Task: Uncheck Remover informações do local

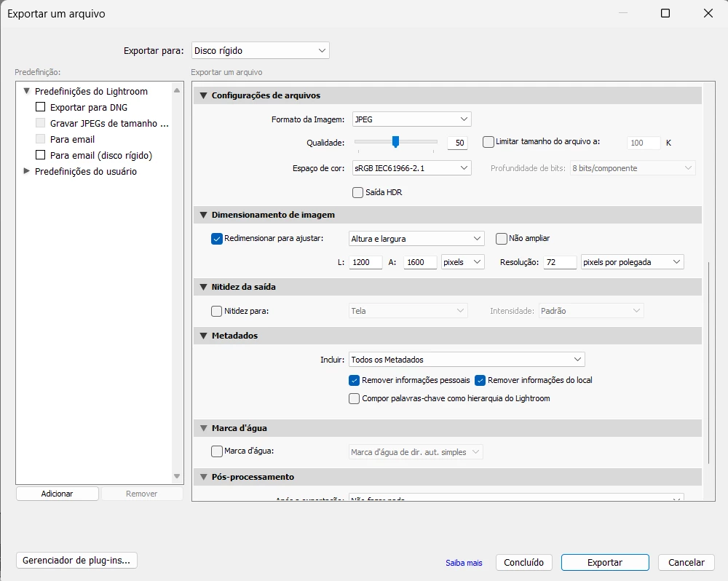Action: (x=480, y=380)
